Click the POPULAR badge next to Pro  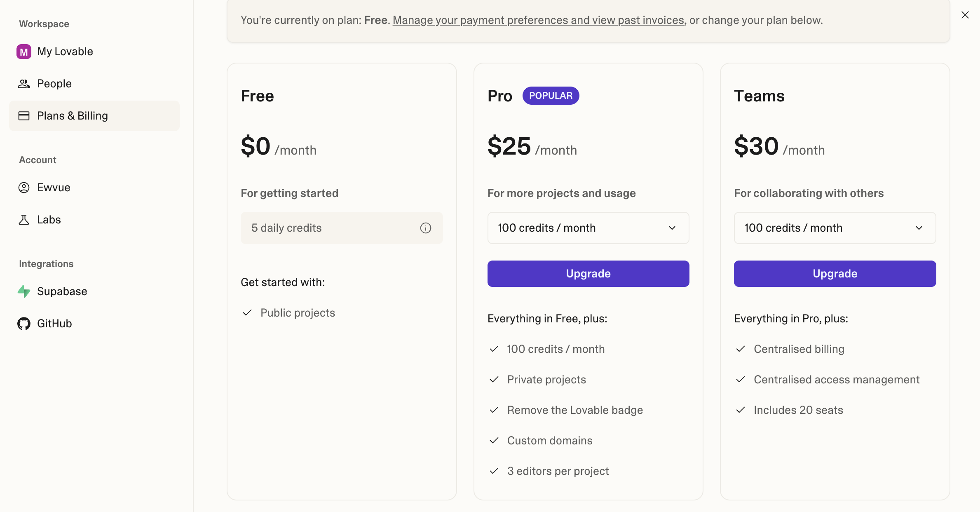(x=551, y=96)
